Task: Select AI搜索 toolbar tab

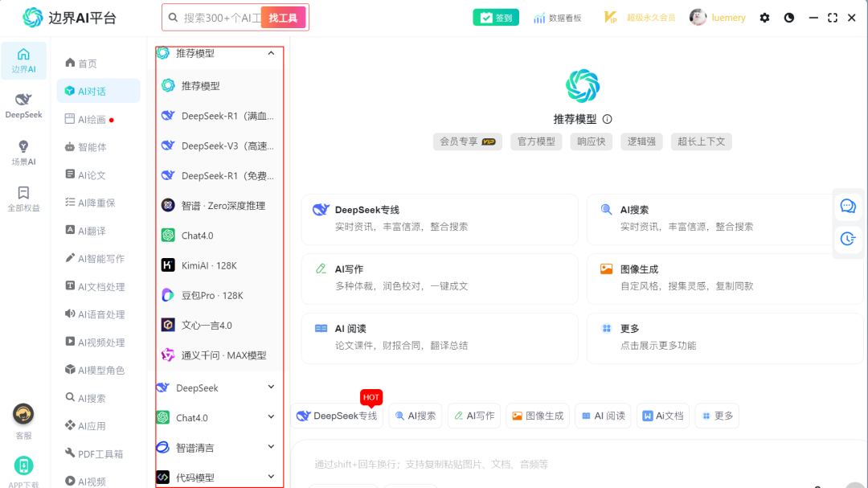Action: (416, 416)
